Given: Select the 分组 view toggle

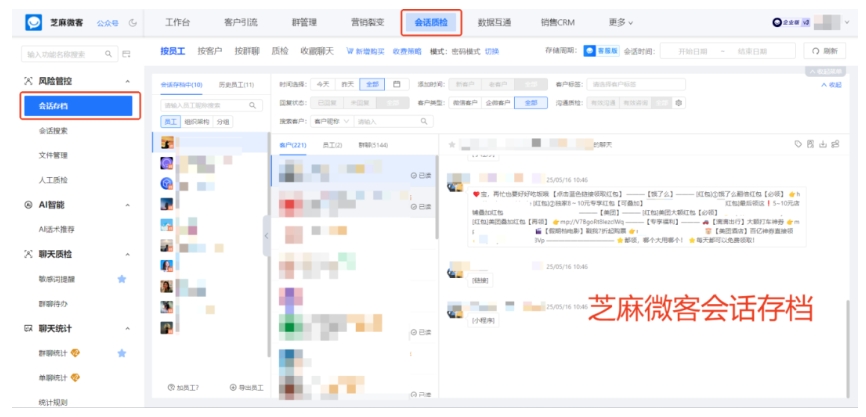Looking at the screenshot, I should [x=223, y=122].
